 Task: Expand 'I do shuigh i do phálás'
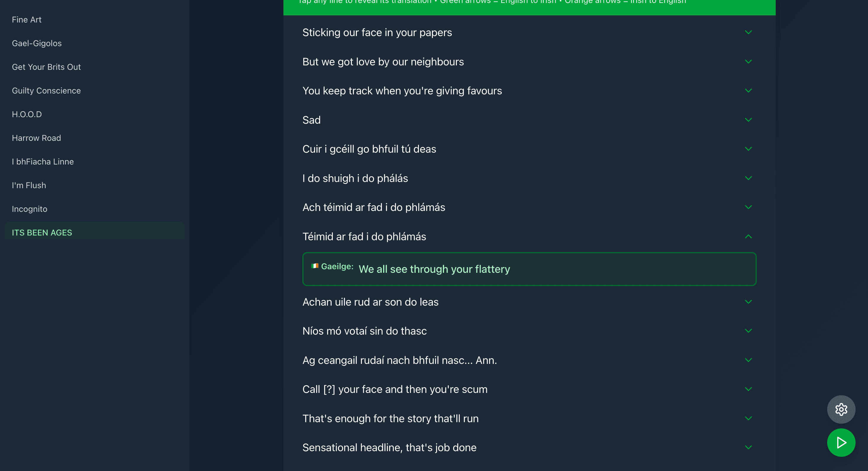(748, 178)
